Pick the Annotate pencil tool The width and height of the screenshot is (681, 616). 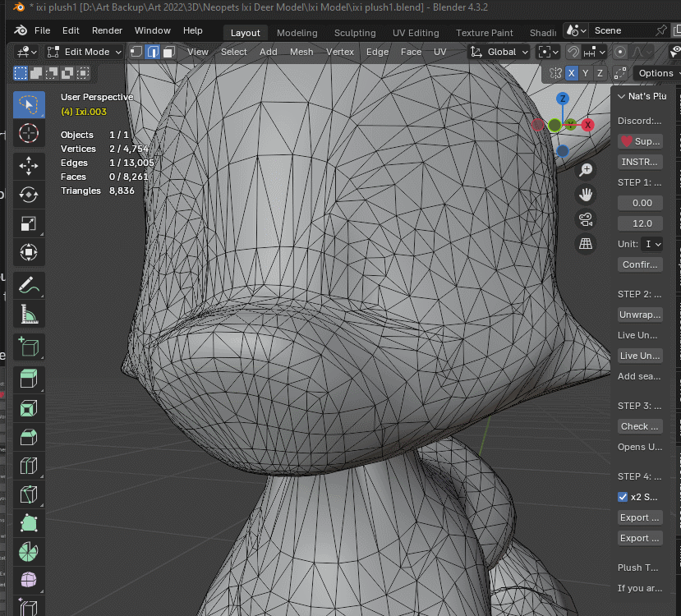coord(29,286)
